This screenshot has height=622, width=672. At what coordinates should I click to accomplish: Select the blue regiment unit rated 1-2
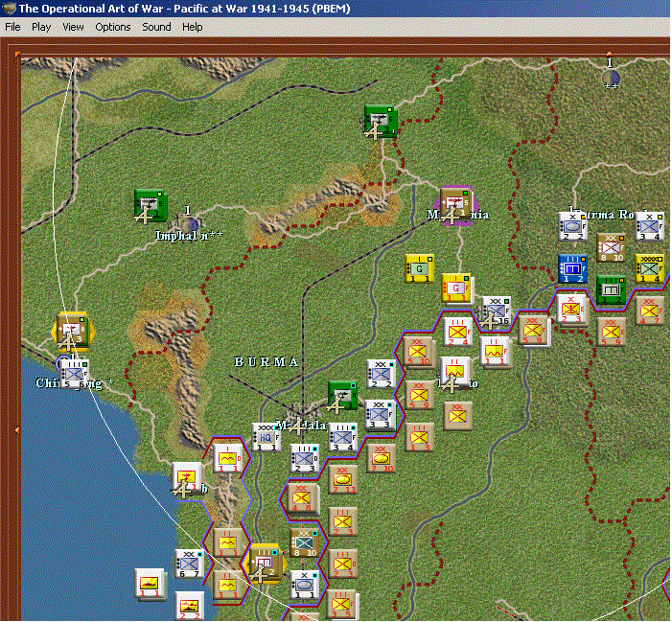coord(572,268)
